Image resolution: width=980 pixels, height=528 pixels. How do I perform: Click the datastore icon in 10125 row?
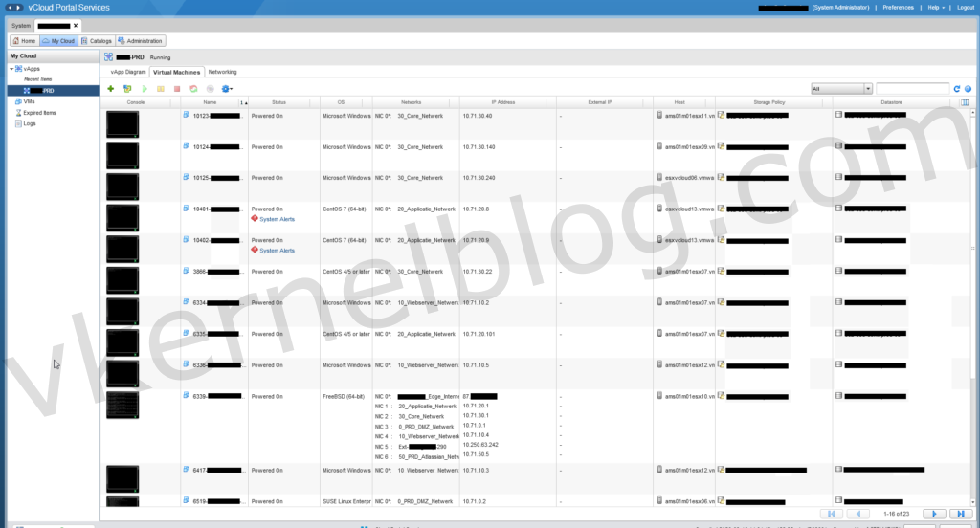(838, 177)
